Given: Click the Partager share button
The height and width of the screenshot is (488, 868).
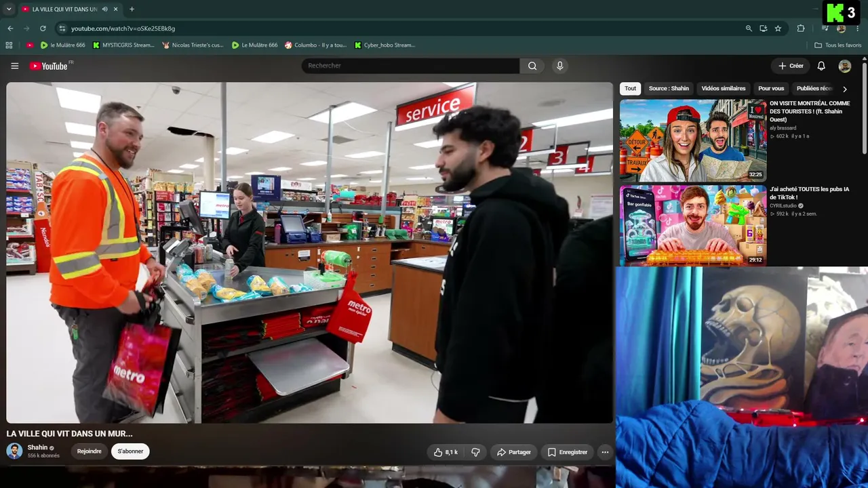Looking at the screenshot, I should click(x=513, y=452).
